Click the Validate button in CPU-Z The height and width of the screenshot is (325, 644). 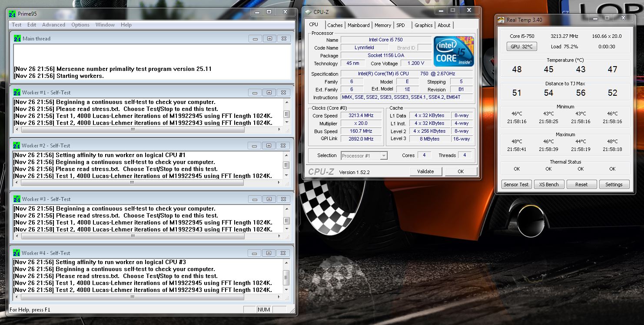[425, 171]
